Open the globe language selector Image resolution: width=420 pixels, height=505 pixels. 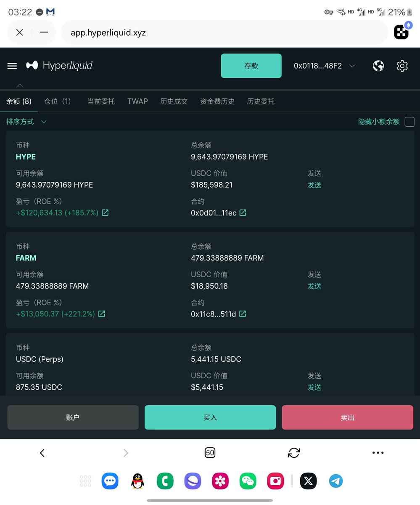coord(378,66)
